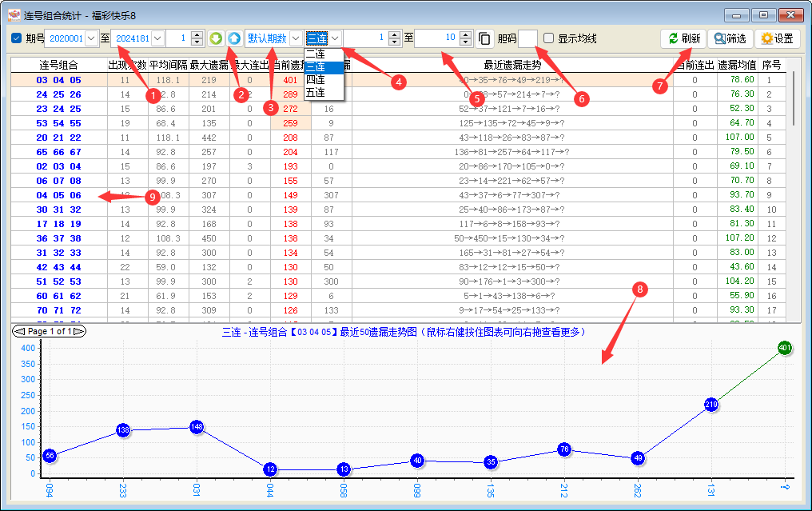Enable the 显示均线 checkbox
Image resolution: width=812 pixels, height=511 pixels.
[548, 38]
